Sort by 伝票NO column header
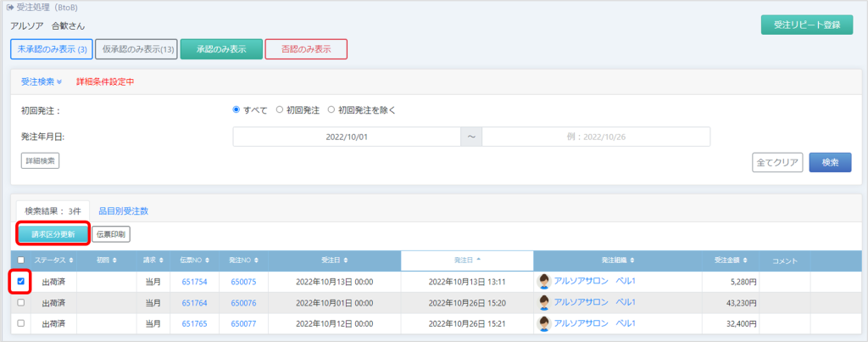This screenshot has height=342, width=868. point(194,260)
